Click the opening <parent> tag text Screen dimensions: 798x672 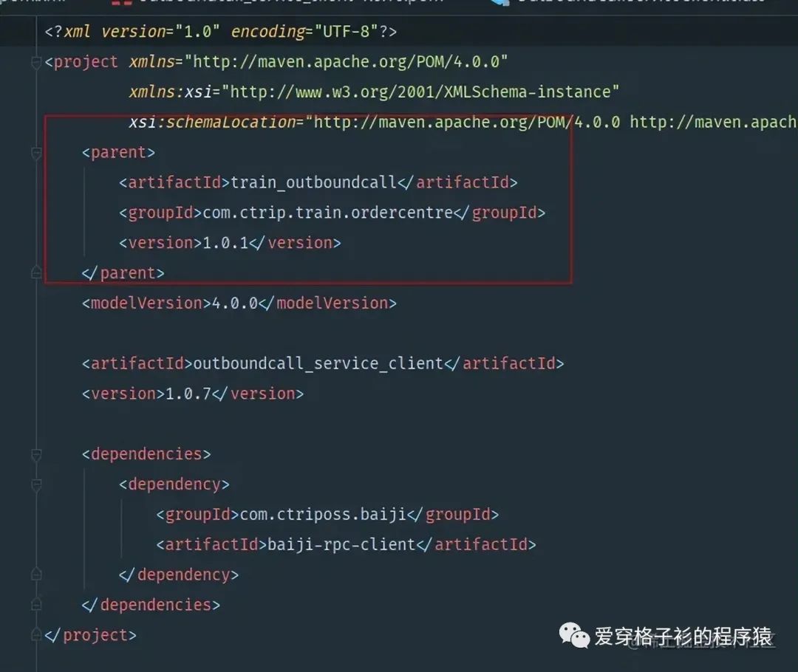(x=118, y=152)
